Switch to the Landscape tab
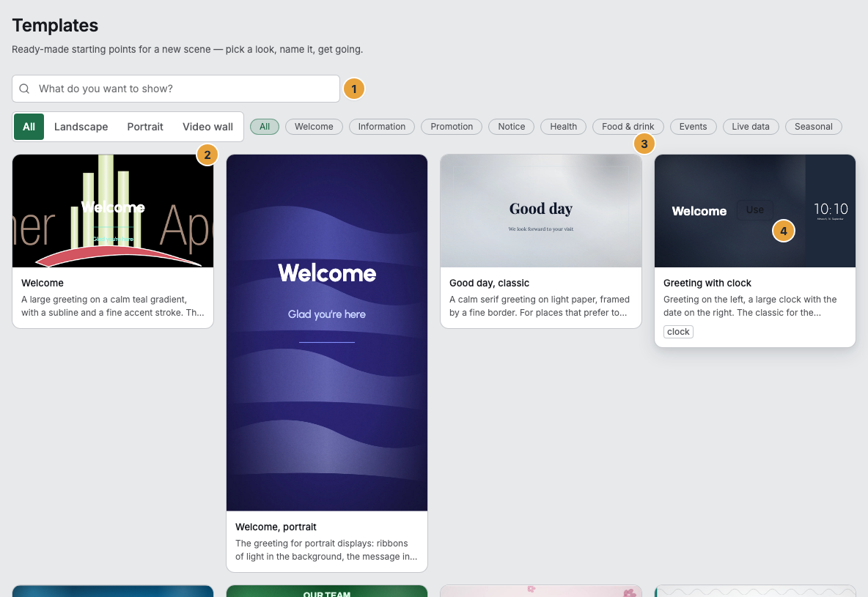868x597 pixels. [x=81, y=127]
